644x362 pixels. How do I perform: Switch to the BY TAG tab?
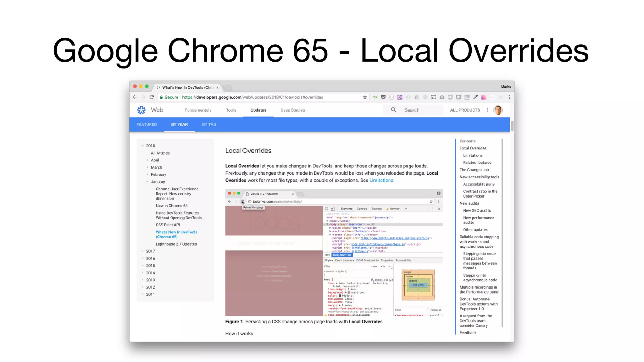pos(209,124)
